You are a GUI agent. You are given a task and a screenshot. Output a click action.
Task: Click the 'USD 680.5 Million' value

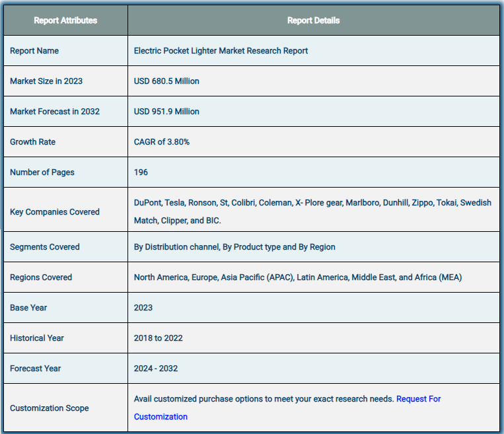(166, 81)
